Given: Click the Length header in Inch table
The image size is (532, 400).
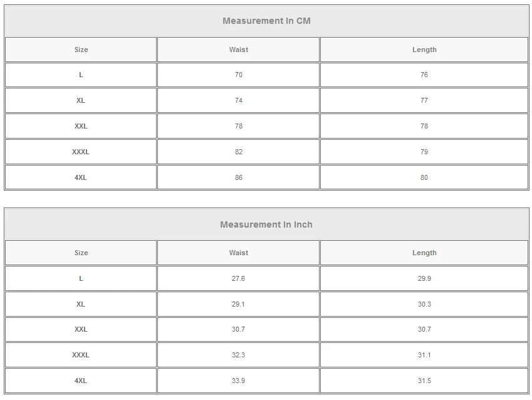Looking at the screenshot, I should tap(424, 253).
